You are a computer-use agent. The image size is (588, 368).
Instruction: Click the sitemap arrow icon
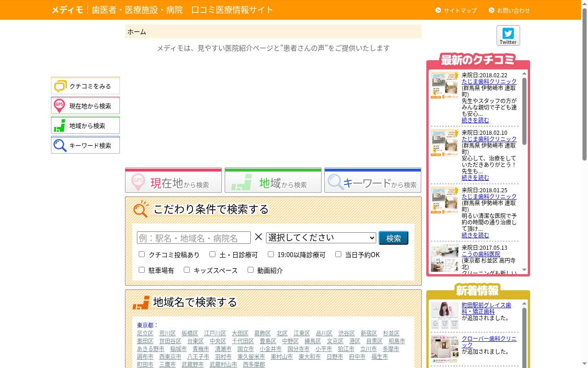[x=438, y=10]
